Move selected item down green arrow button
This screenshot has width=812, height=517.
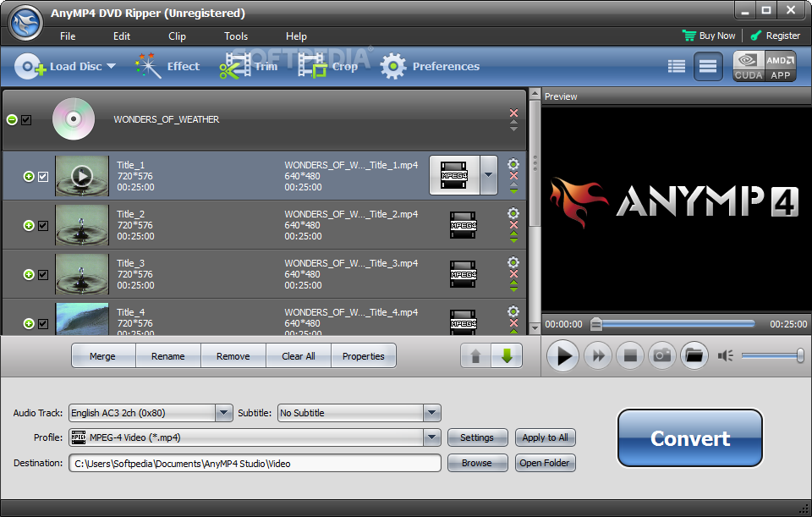tap(507, 356)
